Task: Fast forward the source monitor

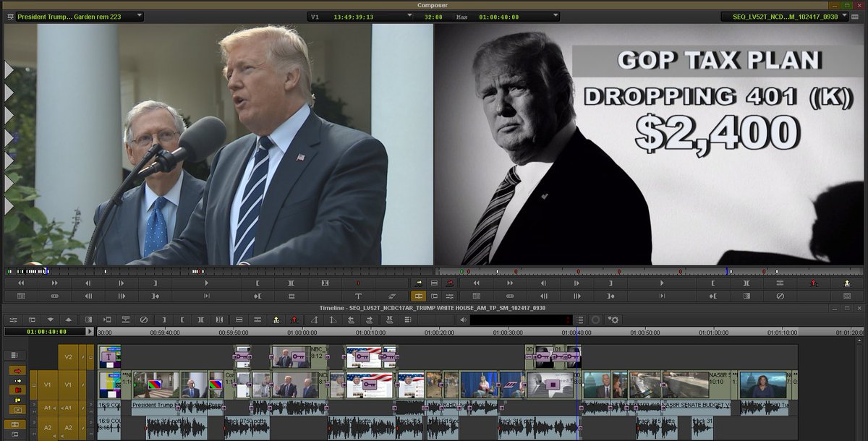Action: [54, 283]
